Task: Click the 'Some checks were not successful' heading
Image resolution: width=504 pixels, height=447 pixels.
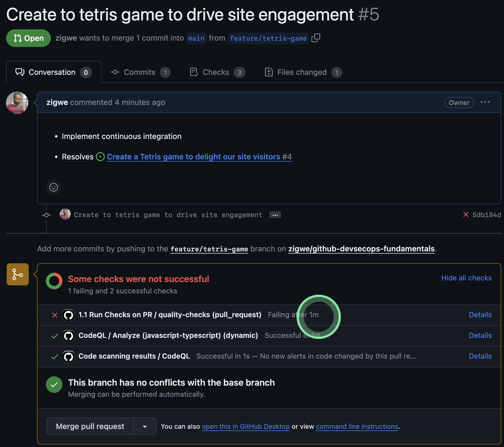Action: [138, 279]
